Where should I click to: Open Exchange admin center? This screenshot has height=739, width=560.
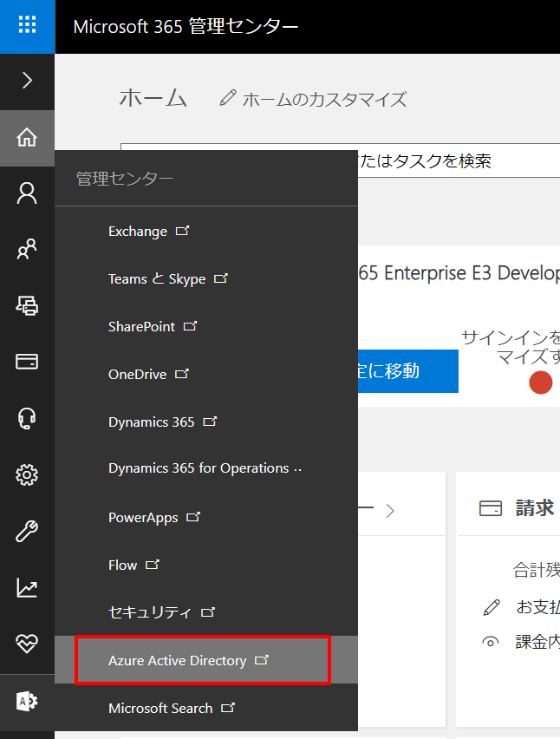pos(138,232)
